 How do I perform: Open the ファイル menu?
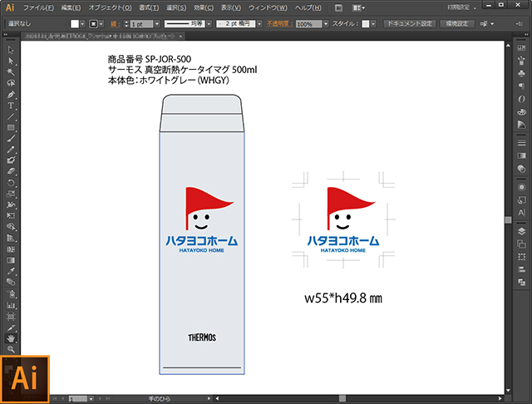(38, 7)
